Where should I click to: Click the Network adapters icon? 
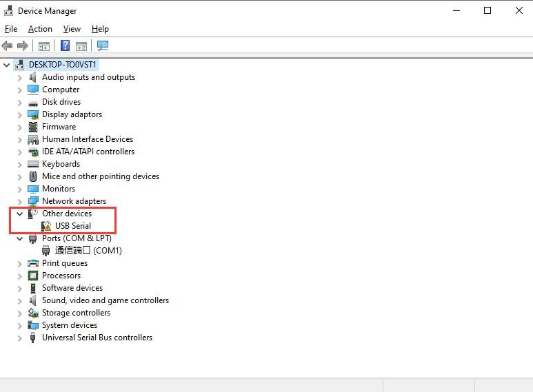[33, 201]
